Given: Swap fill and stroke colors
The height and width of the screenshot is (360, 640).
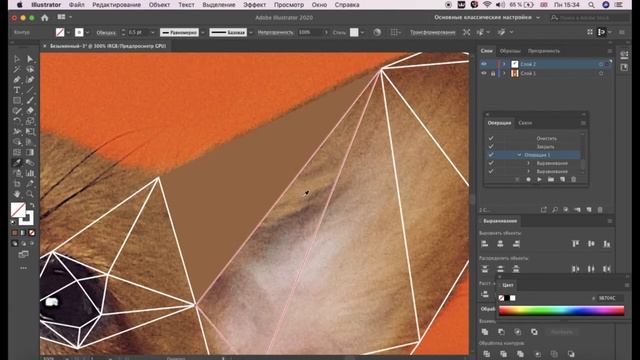Looking at the screenshot, I should pos(32,205).
